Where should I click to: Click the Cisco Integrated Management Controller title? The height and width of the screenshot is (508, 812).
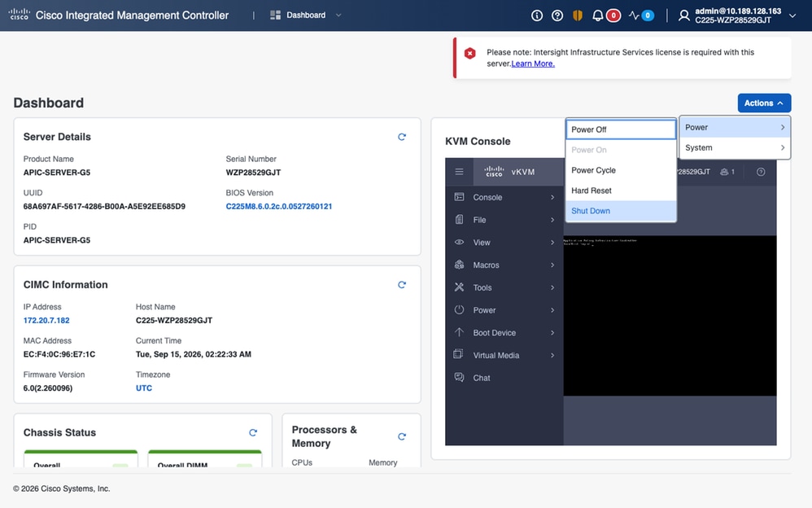click(x=132, y=15)
